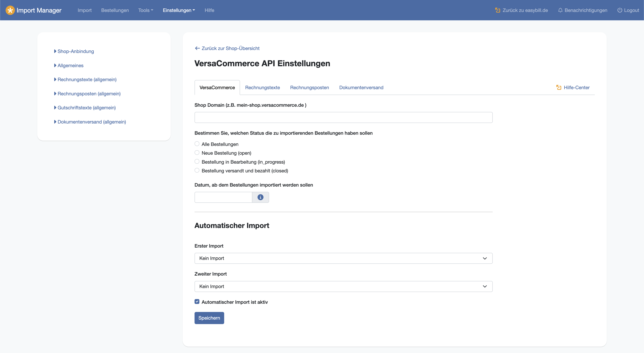Open the Hilfe-Center link

[577, 87]
